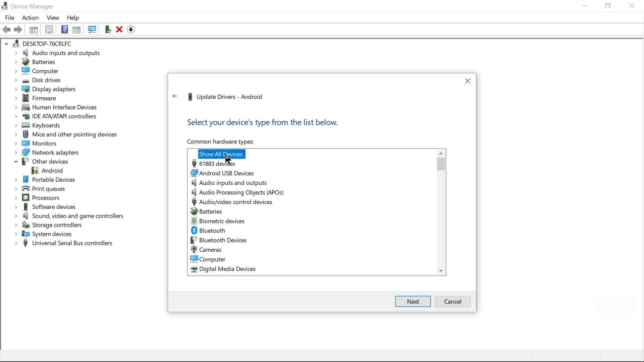Viewport: 644px width, 362px height.
Task: Expand the Display adapters node
Action: (x=16, y=89)
